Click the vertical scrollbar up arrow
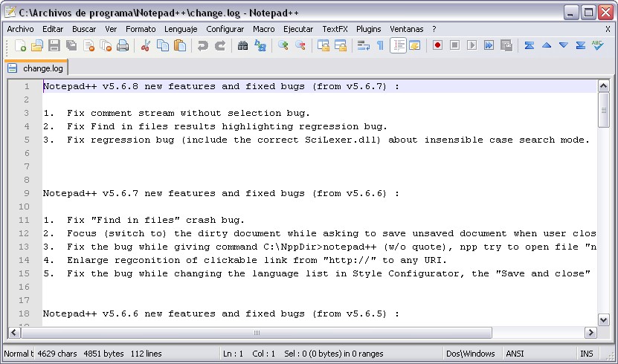Image resolution: width=618 pixels, height=364 pixels. (x=603, y=85)
